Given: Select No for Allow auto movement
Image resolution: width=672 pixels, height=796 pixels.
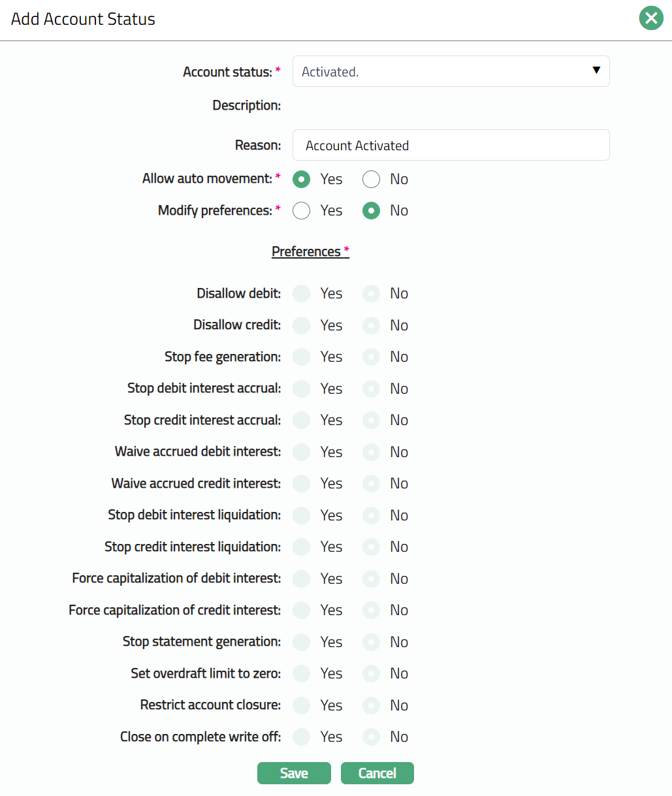Looking at the screenshot, I should (x=372, y=179).
